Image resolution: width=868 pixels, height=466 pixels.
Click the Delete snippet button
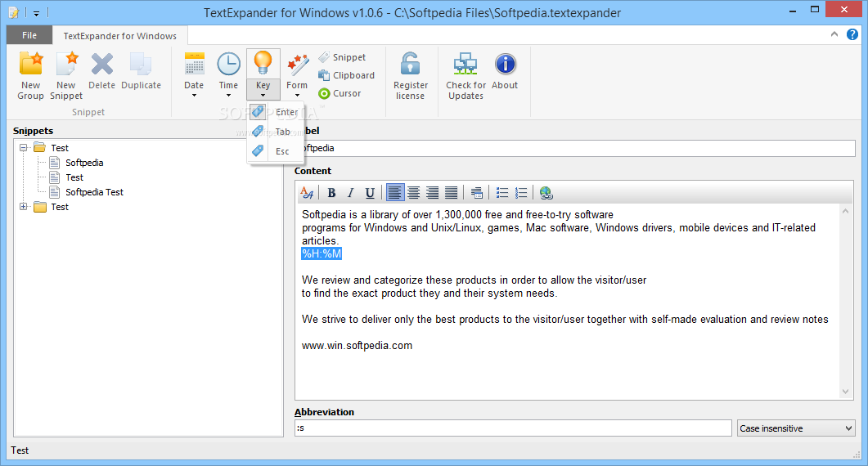(x=102, y=71)
